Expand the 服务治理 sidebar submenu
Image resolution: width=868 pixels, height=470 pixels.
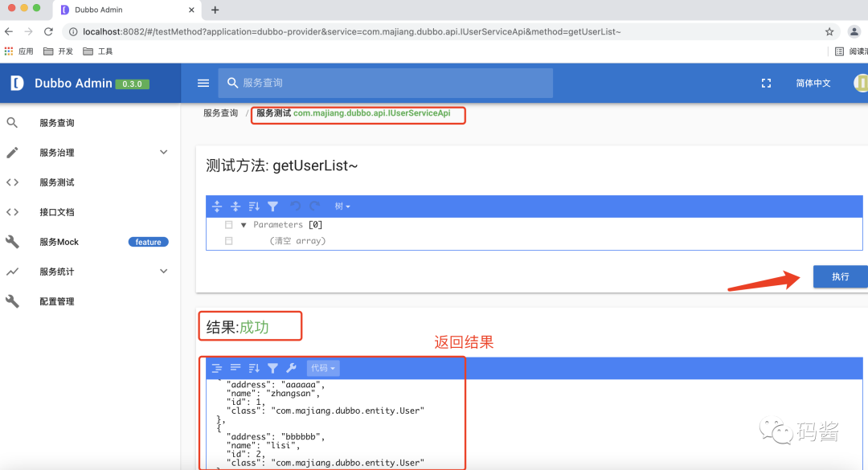(x=163, y=152)
